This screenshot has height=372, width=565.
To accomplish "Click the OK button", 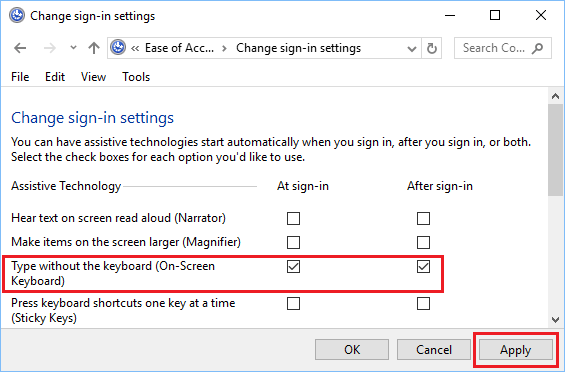I will coord(352,350).
